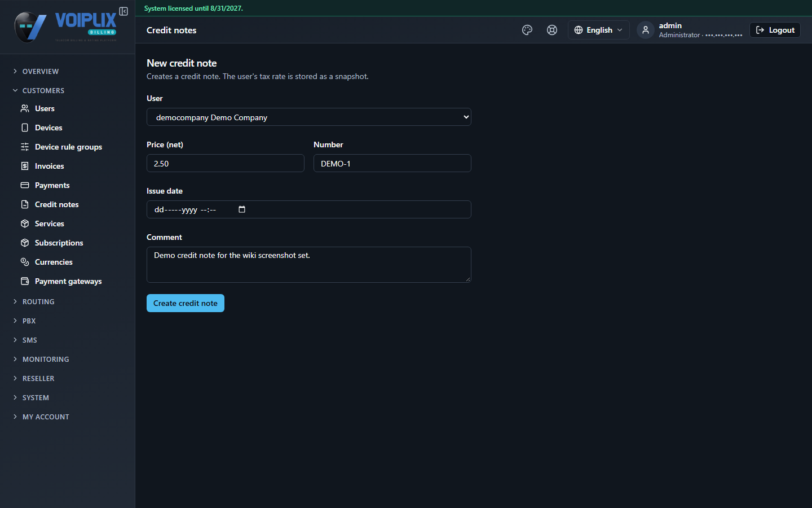Open the English language dropdown

(598, 30)
